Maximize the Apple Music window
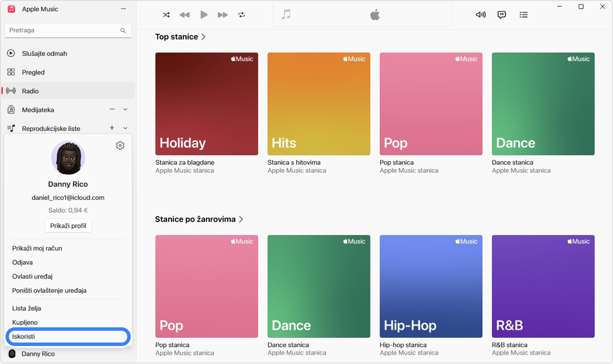The image size is (613, 364). (x=581, y=7)
